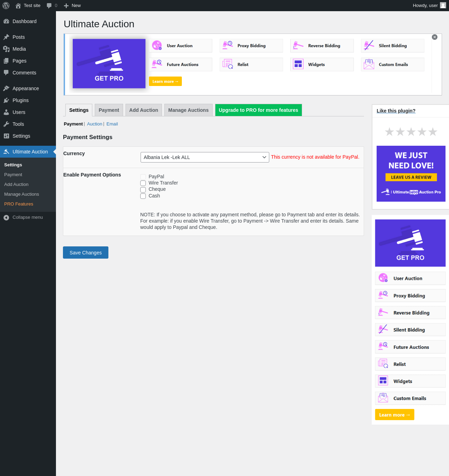The image size is (449, 476).
Task: Click the Silent Bidding icon in top banner
Action: tap(369, 45)
